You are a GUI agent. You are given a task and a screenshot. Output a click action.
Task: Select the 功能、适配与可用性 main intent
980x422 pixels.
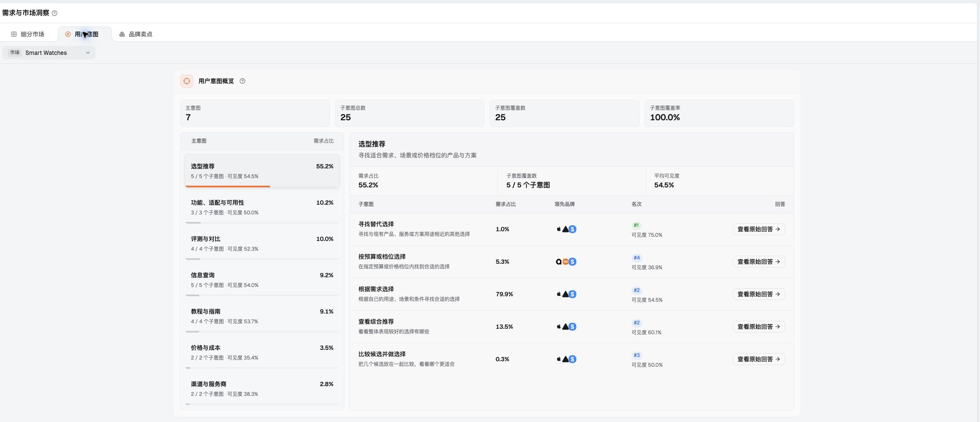(x=262, y=207)
